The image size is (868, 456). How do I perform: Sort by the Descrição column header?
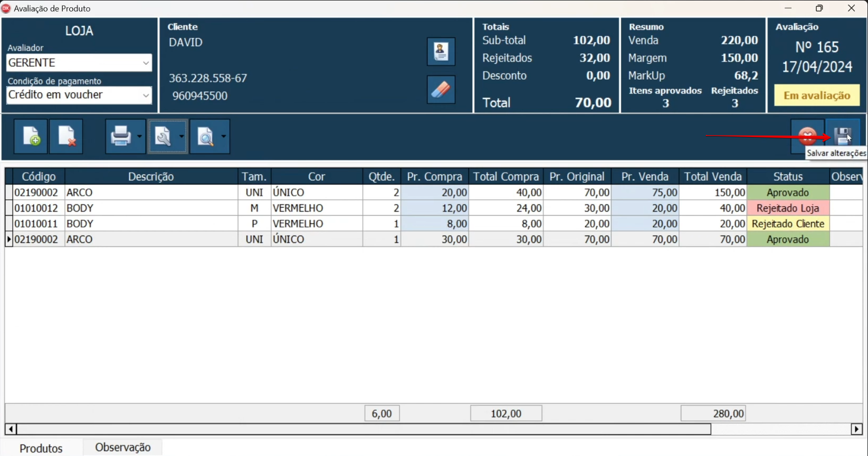[151, 177]
